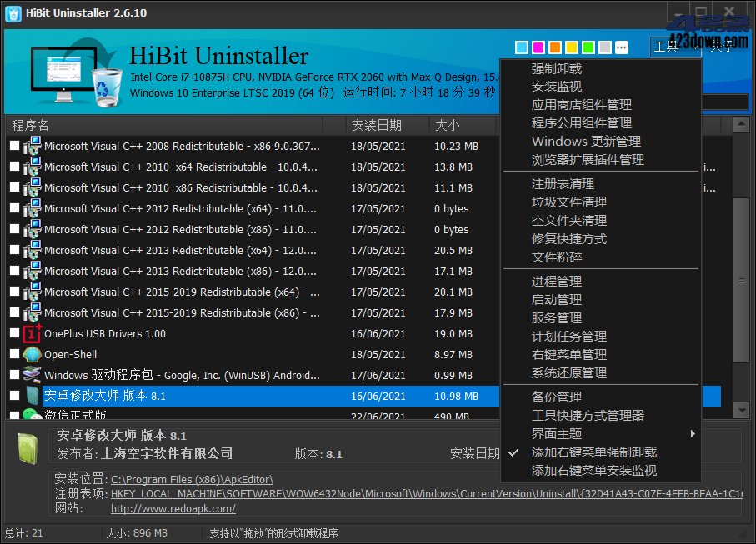756x544 pixels.
Task: Click the scrollbar down arrow
Action: (x=741, y=408)
